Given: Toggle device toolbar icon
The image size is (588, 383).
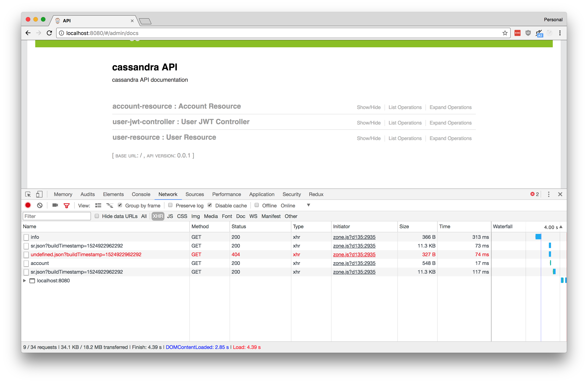Looking at the screenshot, I should (x=39, y=195).
